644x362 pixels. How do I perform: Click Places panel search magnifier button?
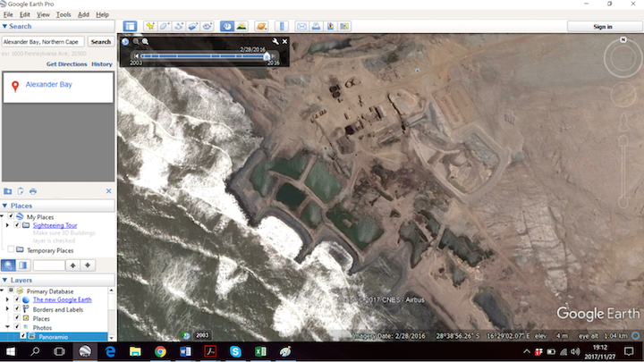(x=8, y=265)
